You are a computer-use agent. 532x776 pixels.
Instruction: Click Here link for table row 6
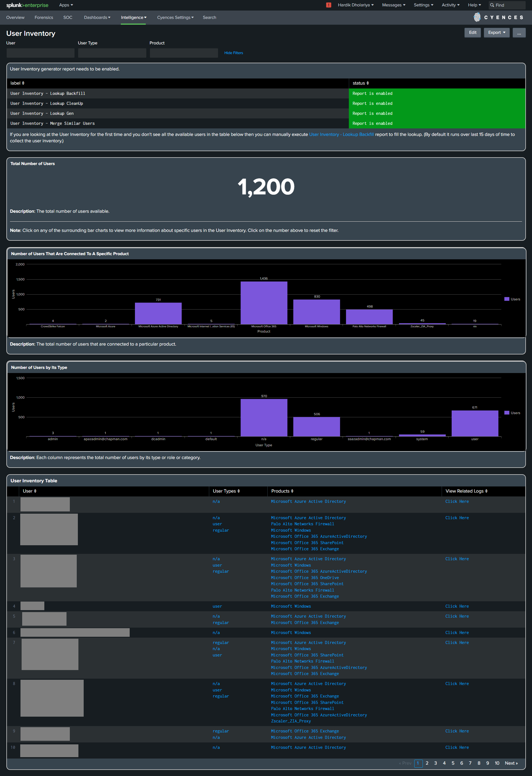coord(457,632)
